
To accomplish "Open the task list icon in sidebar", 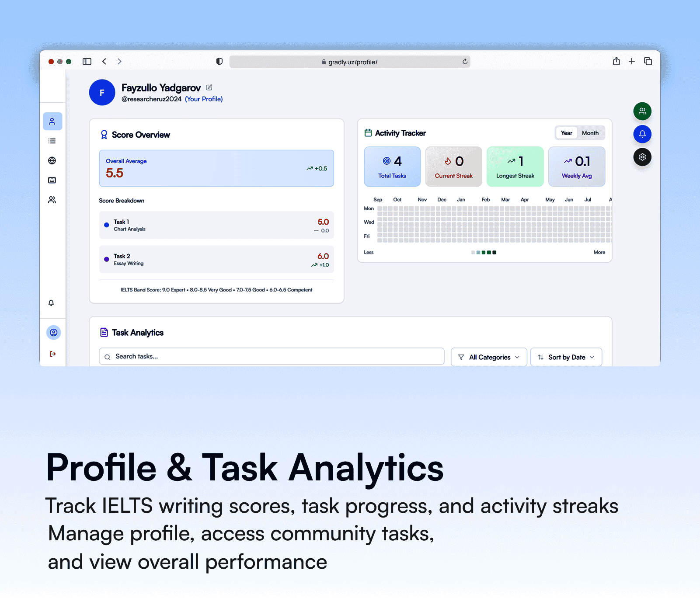I will tap(52, 141).
